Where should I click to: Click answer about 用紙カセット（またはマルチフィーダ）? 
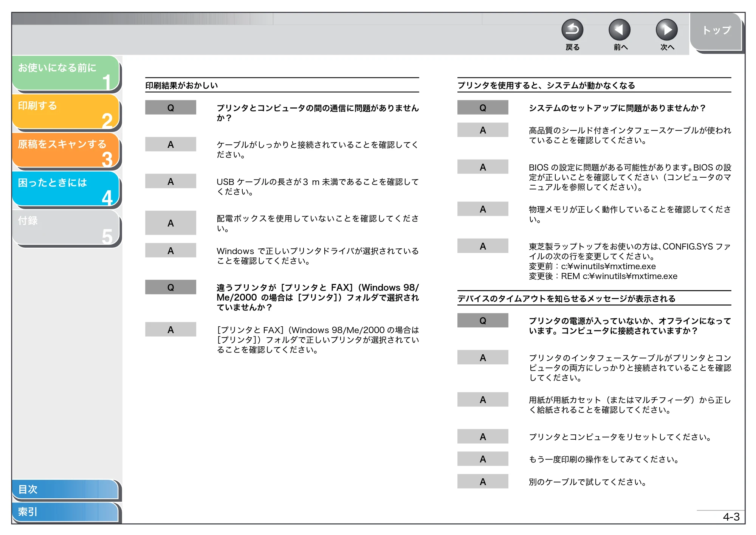tap(630, 405)
